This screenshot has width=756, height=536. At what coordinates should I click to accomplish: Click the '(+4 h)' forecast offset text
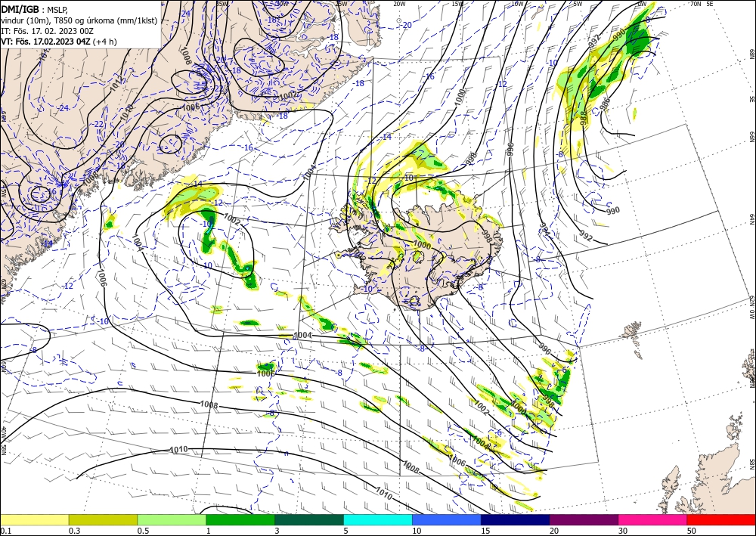pos(104,42)
